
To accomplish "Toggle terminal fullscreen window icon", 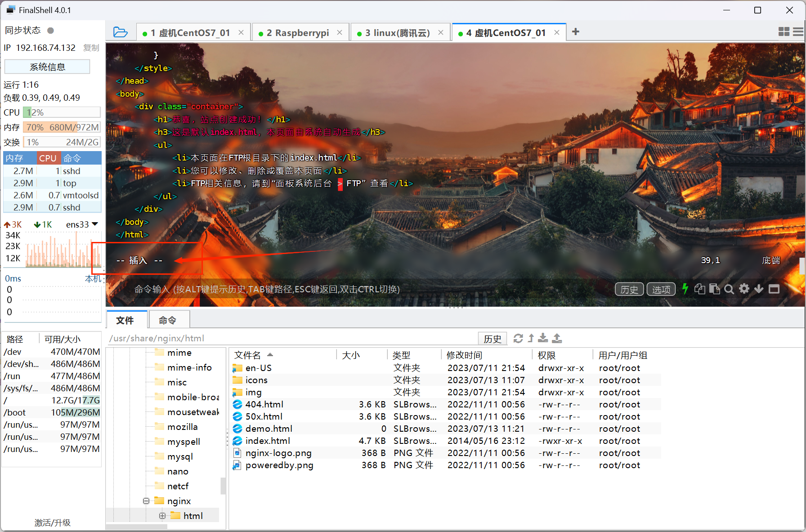I will pyautogui.click(x=774, y=289).
